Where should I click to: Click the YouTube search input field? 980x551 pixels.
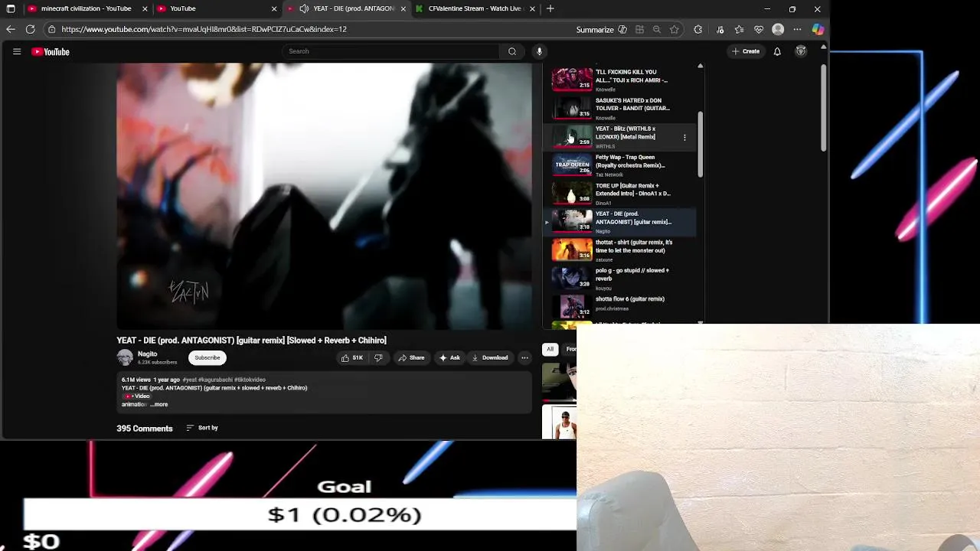pos(390,51)
